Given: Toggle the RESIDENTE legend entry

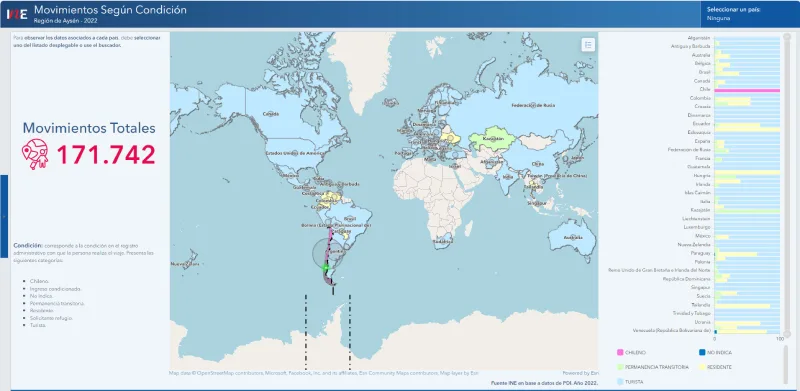Looking at the screenshot, I should 716,367.
